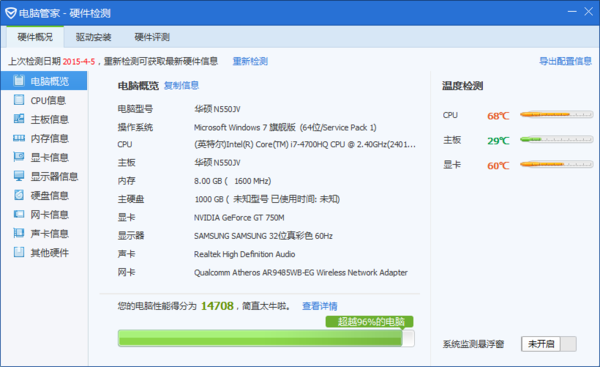
Task: Click the CPU 68℃ temperature value
Action: 498,116
